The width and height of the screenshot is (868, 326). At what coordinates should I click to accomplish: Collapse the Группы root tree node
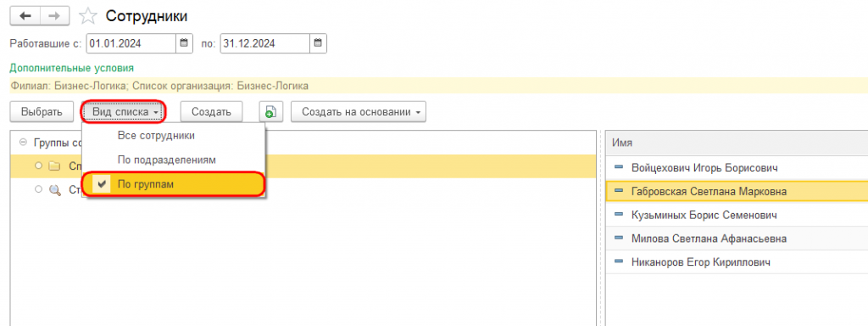[x=23, y=142]
